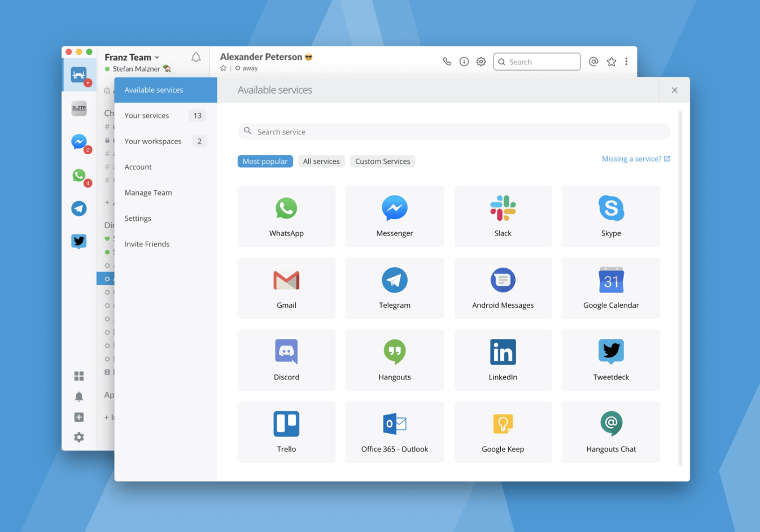Focus the Search service field

tap(454, 132)
